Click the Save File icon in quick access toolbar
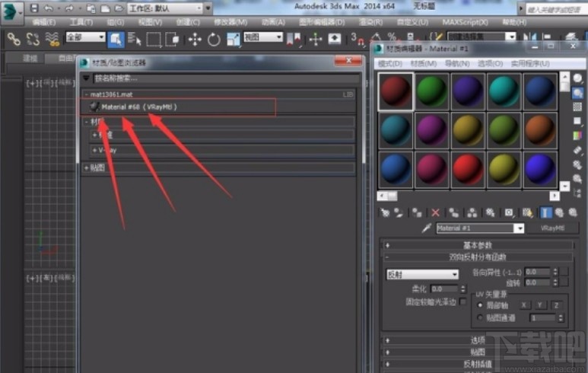The image size is (588, 373). coord(33,8)
